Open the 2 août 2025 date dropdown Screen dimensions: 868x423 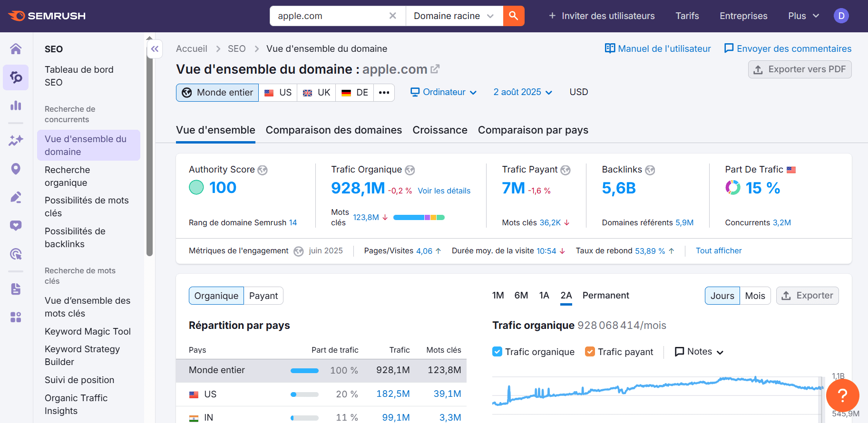click(523, 92)
